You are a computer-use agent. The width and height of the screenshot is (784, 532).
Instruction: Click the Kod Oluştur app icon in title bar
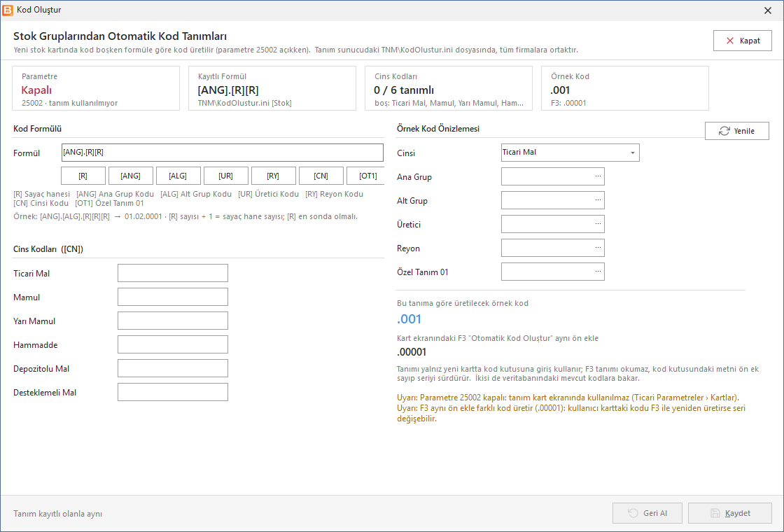pos(8,10)
